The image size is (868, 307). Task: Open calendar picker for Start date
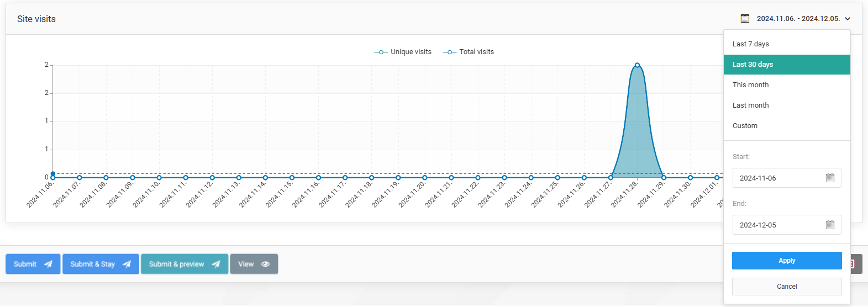(x=829, y=178)
